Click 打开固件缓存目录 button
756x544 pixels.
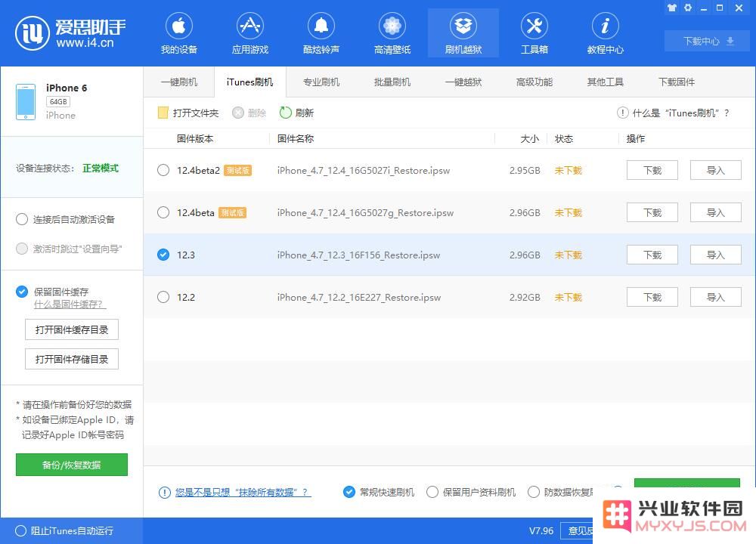(72, 329)
